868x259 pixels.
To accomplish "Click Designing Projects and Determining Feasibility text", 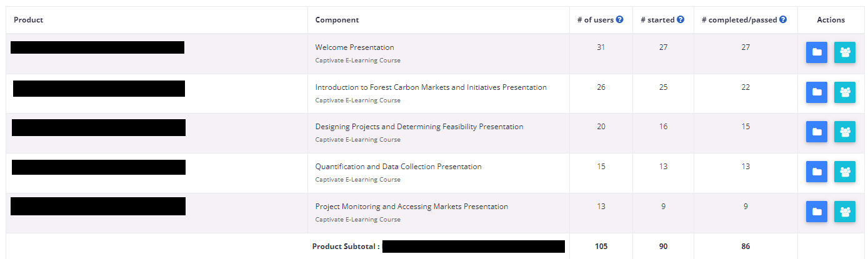I will (419, 127).
